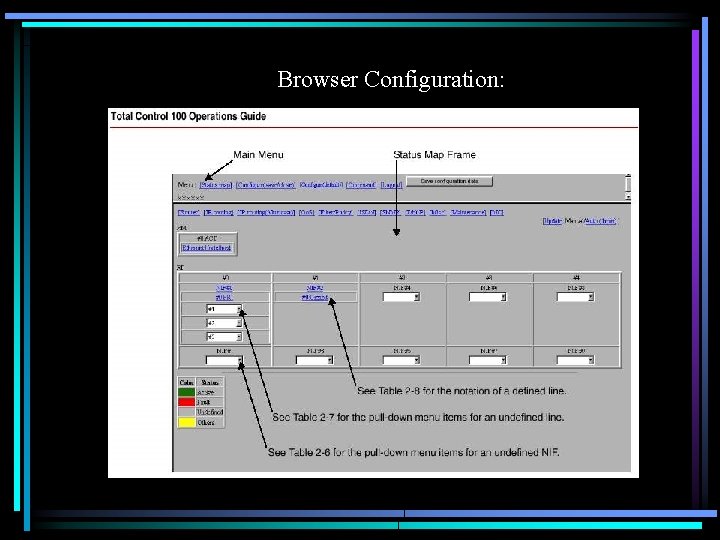Screen dimensions: 720x540
Task: Open lower NIF dropdown in first slot column
Action: tap(224, 360)
